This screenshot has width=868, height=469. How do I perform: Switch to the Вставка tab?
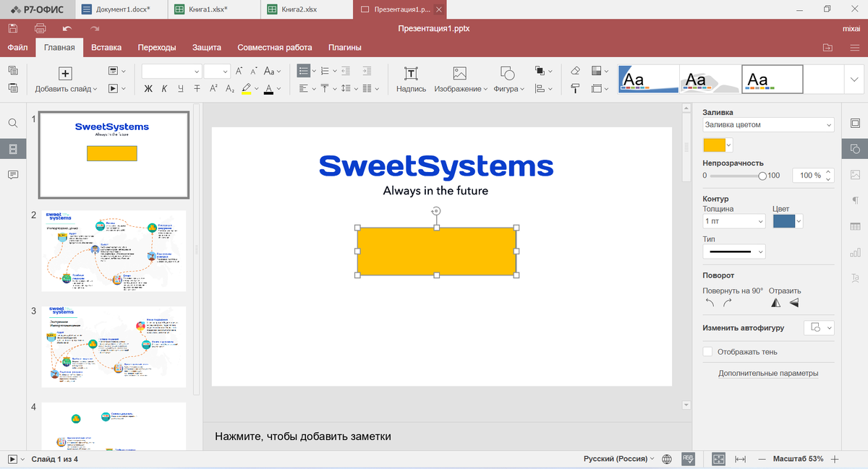point(106,48)
